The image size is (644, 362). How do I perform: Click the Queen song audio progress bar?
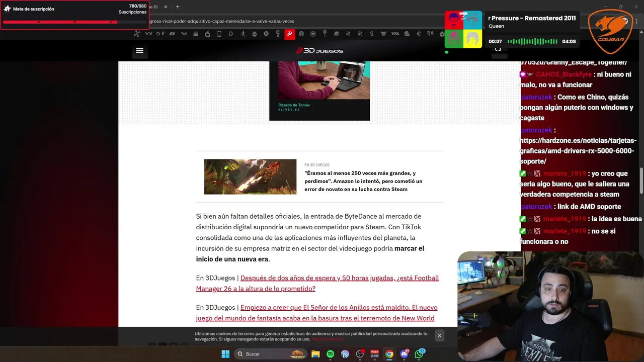coord(532,41)
